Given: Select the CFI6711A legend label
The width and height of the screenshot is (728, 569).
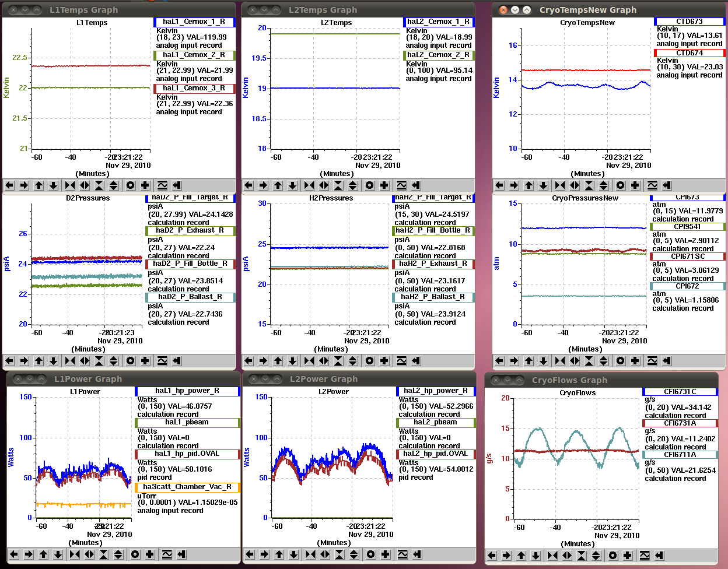Looking at the screenshot, I should 680,455.
